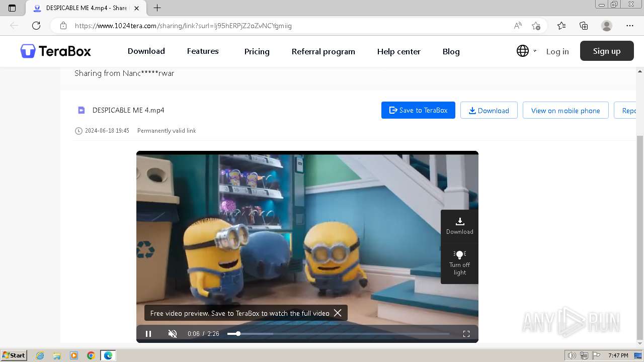
Task: Click the blue-outlined Download button
Action: click(489, 110)
